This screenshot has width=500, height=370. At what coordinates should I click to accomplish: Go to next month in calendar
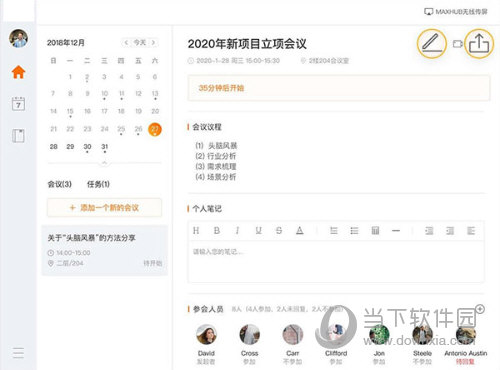(x=153, y=43)
